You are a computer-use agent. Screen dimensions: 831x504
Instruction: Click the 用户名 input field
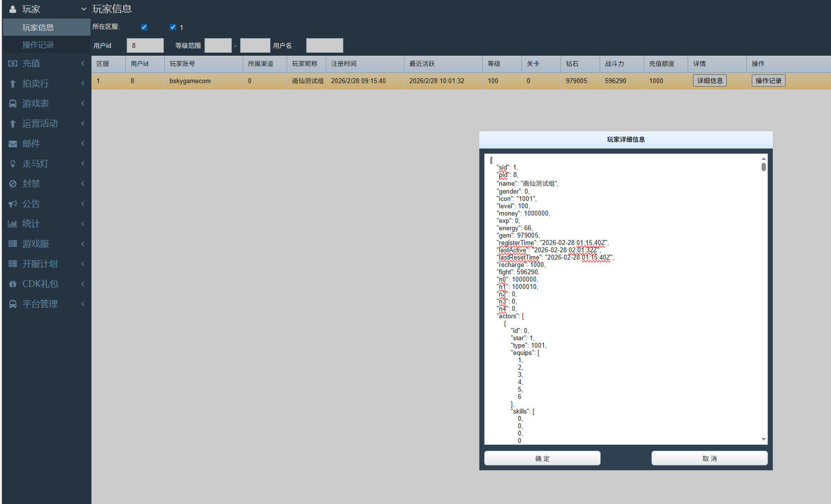coord(324,45)
